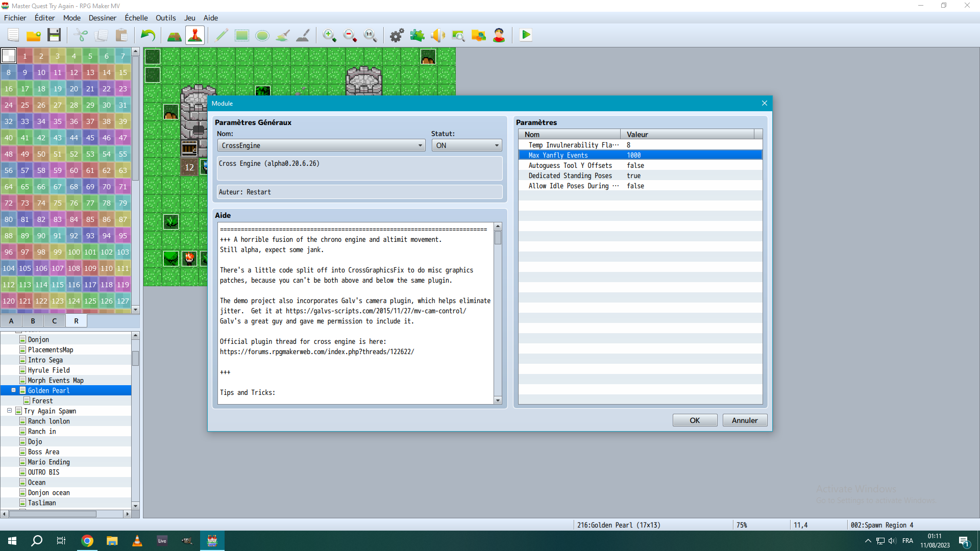Viewport: 980px width, 551px height.
Task: Click the Nom column header in Paramètres
Action: pyautogui.click(x=570, y=134)
